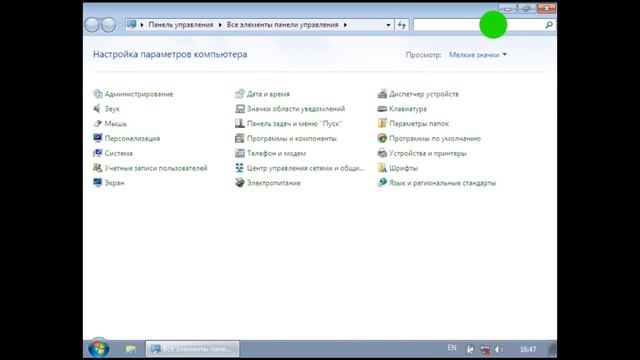
Task: Click the Панель управления breadcrumb
Action: coord(181,25)
